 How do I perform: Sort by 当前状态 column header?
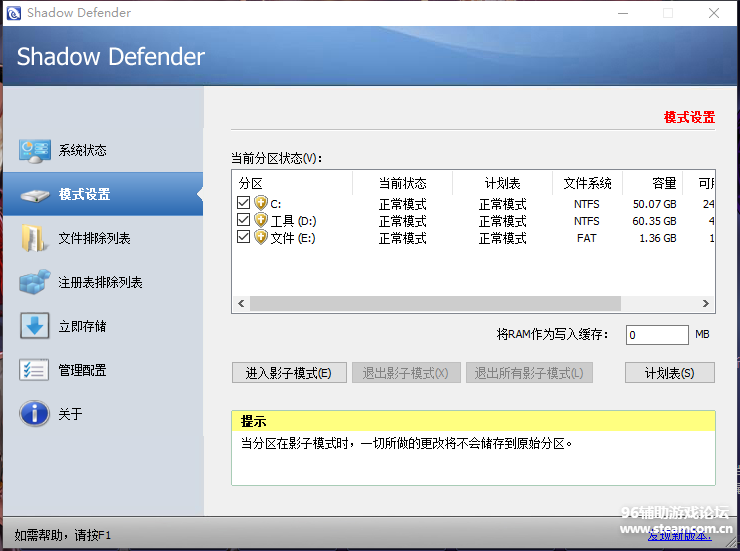[x=402, y=183]
